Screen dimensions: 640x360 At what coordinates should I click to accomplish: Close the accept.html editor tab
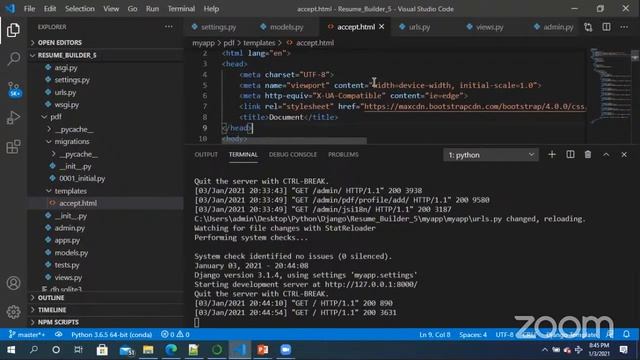[382, 27]
